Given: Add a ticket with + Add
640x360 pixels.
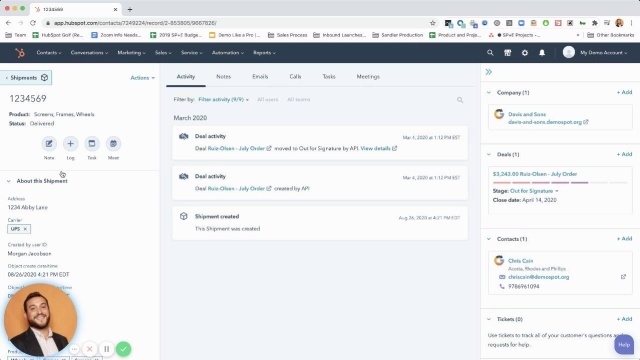Looking at the screenshot, I should click(x=624, y=319).
